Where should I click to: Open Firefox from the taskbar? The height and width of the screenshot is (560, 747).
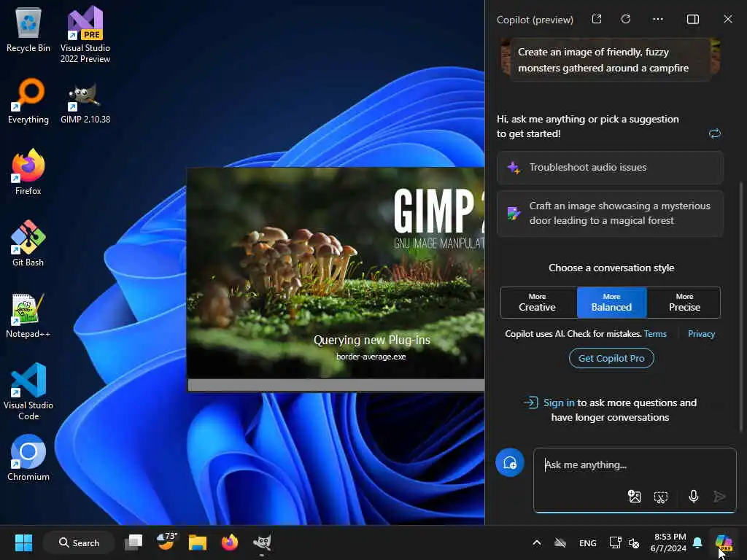tap(230, 542)
